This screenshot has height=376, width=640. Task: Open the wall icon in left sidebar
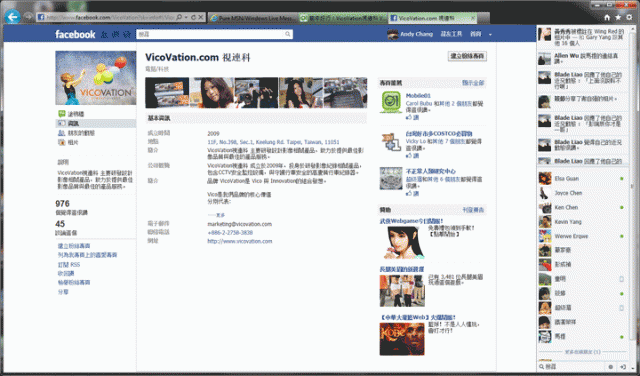coord(62,114)
